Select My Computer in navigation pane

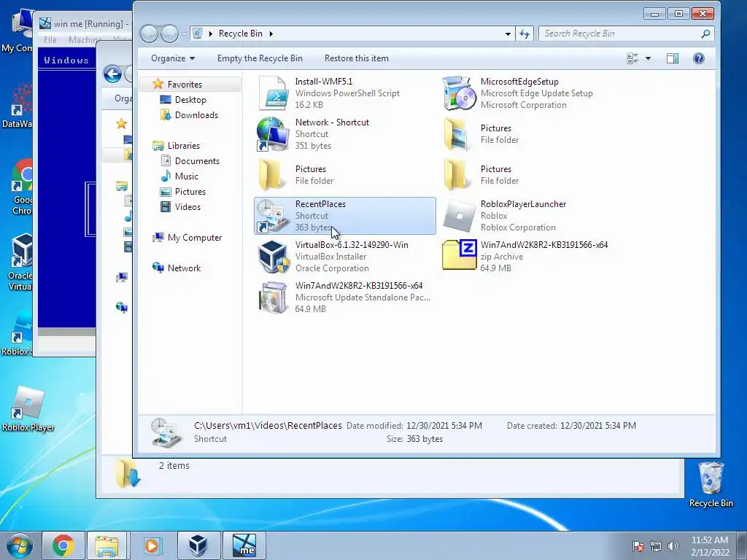194,238
